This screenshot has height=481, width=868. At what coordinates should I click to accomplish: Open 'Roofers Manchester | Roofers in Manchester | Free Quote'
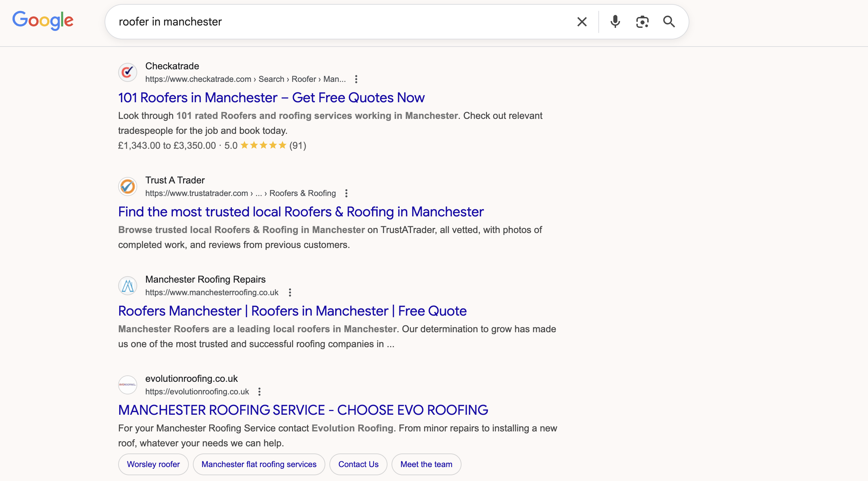point(292,311)
